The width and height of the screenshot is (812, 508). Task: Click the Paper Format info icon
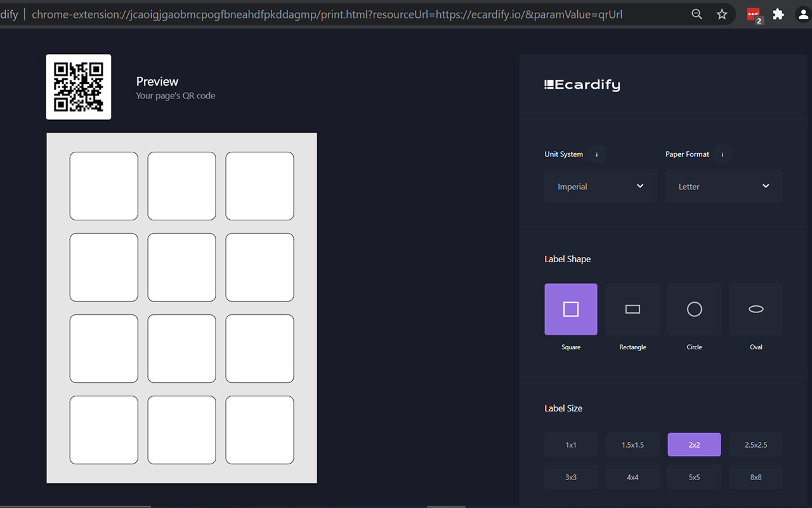click(722, 154)
